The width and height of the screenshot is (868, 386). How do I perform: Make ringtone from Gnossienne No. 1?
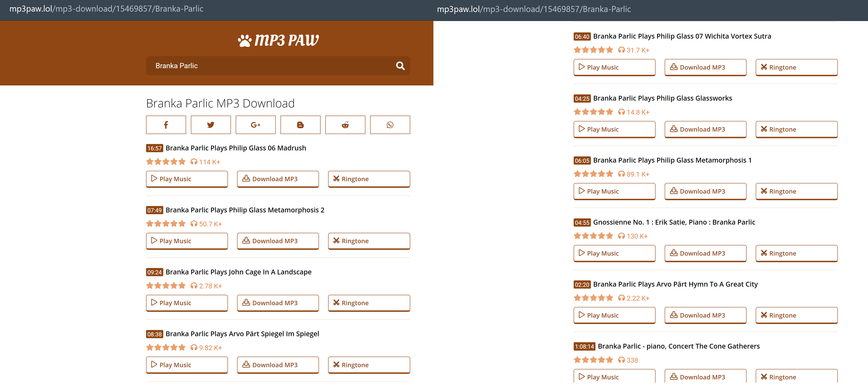pyautogui.click(x=797, y=253)
